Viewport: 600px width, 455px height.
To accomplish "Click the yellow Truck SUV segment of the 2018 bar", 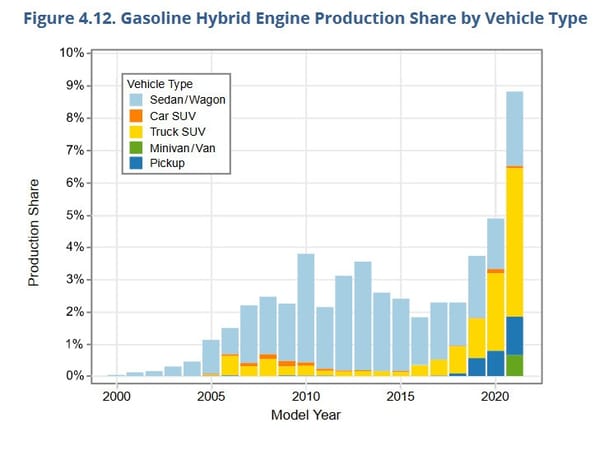I will click(x=458, y=360).
